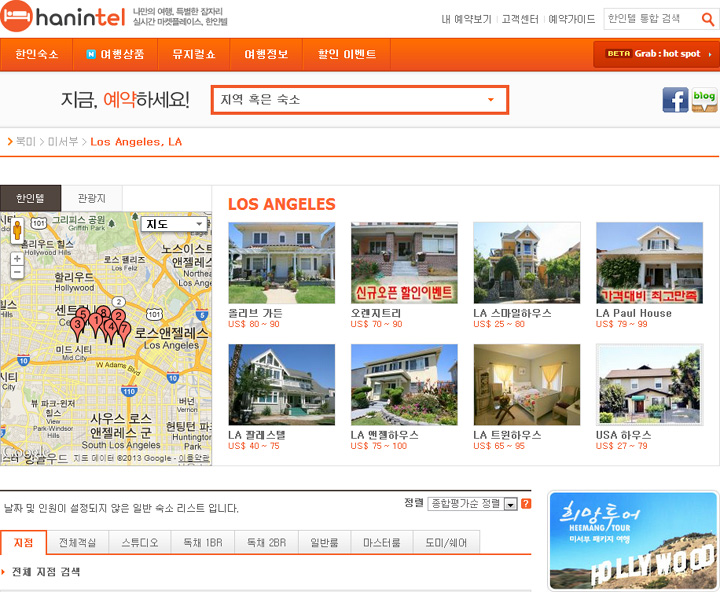Click the 북미 breadcrumb link
Screen dimensions: 720x592
click(x=26, y=141)
